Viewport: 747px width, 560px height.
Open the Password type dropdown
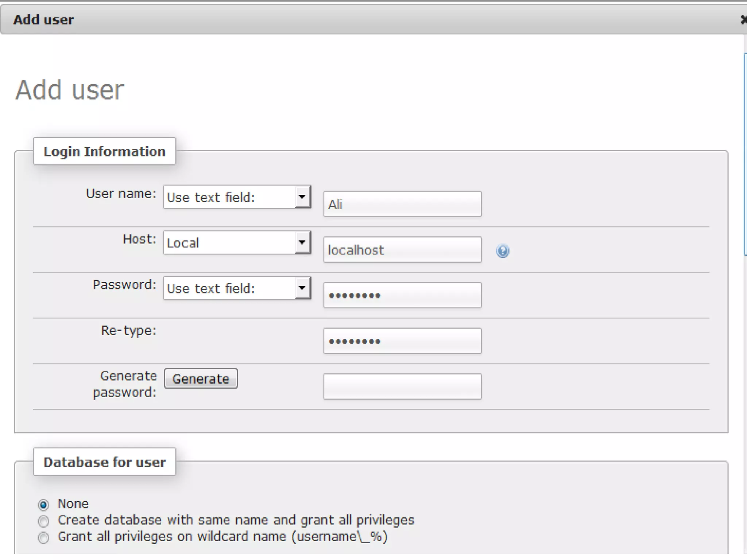point(237,288)
